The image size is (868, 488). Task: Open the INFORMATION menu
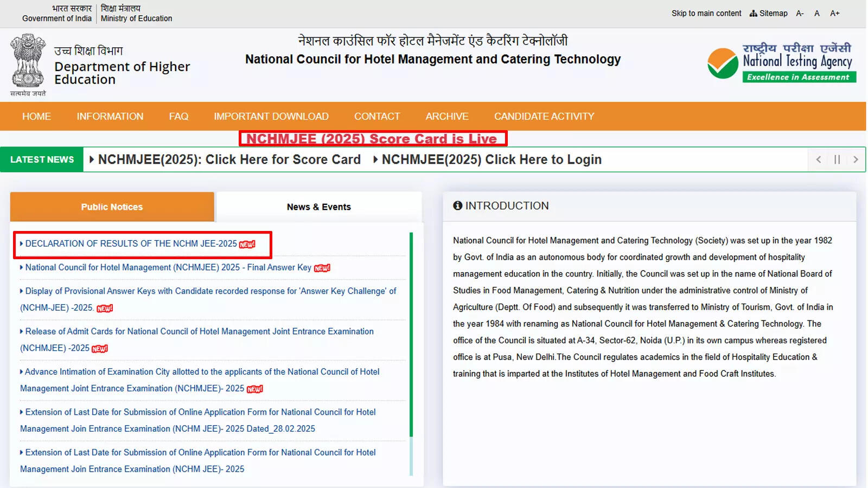pos(110,117)
